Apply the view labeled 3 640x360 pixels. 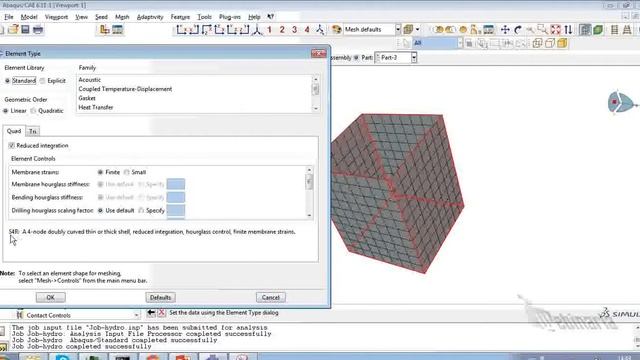point(294,29)
